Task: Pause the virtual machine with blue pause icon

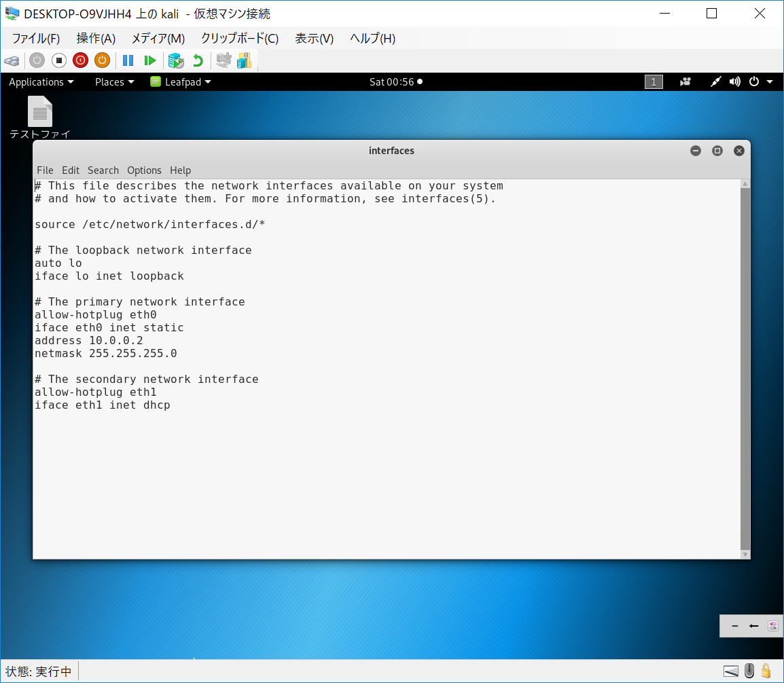Action: pos(128,60)
